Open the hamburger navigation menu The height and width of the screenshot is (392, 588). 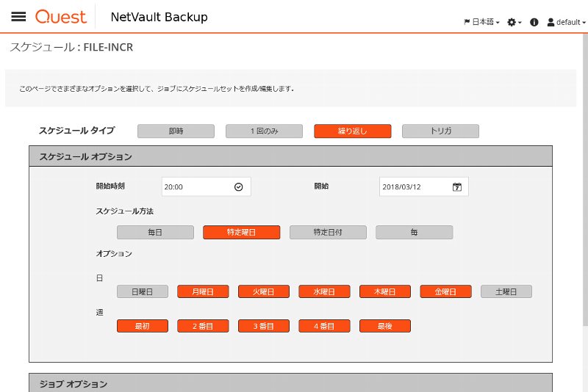(18, 16)
